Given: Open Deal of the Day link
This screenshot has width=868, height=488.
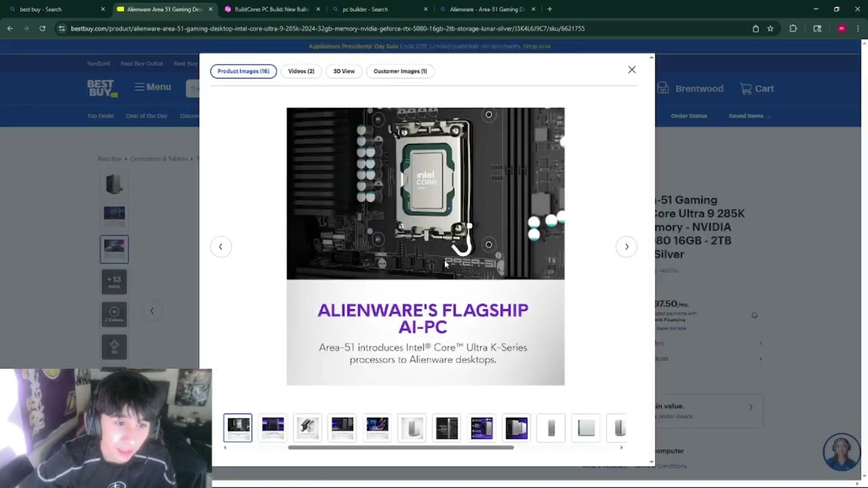Looking at the screenshot, I should click(x=146, y=116).
